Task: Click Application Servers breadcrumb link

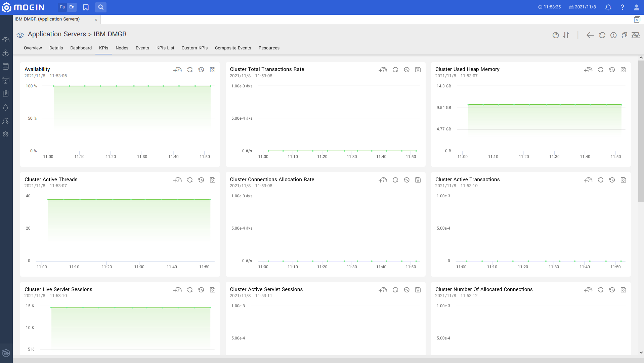Action: point(57,34)
